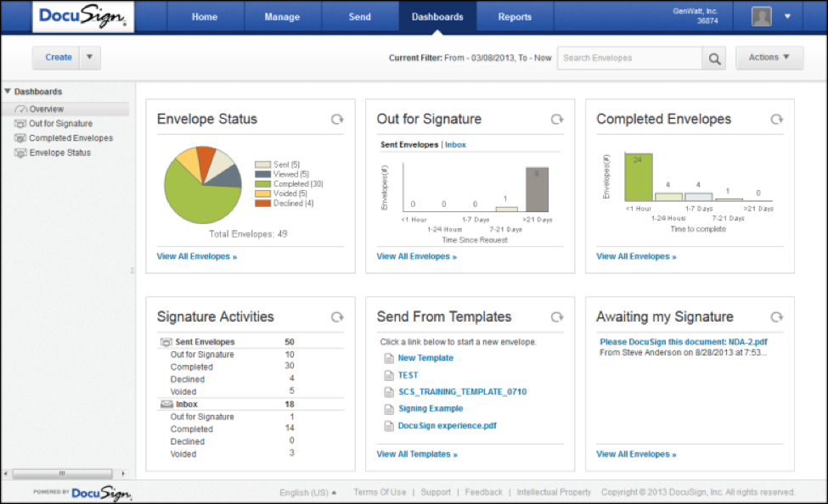This screenshot has width=828, height=504.
Task: Click sidebar scrollbar right arrow
Action: click(123, 473)
